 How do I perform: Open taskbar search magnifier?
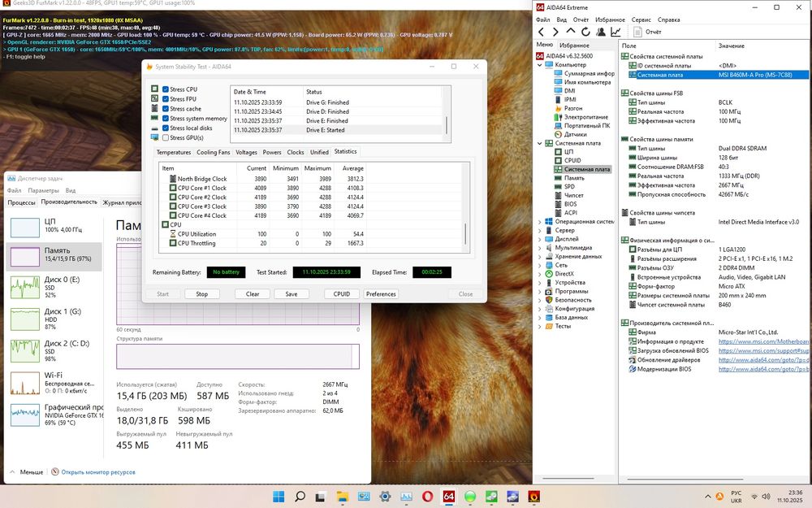click(x=300, y=497)
